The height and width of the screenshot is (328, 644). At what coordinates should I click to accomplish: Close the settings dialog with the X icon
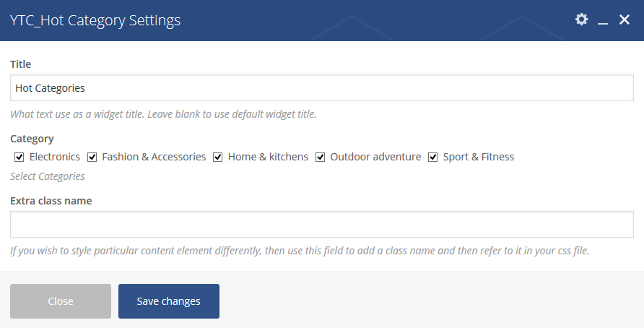[625, 20]
